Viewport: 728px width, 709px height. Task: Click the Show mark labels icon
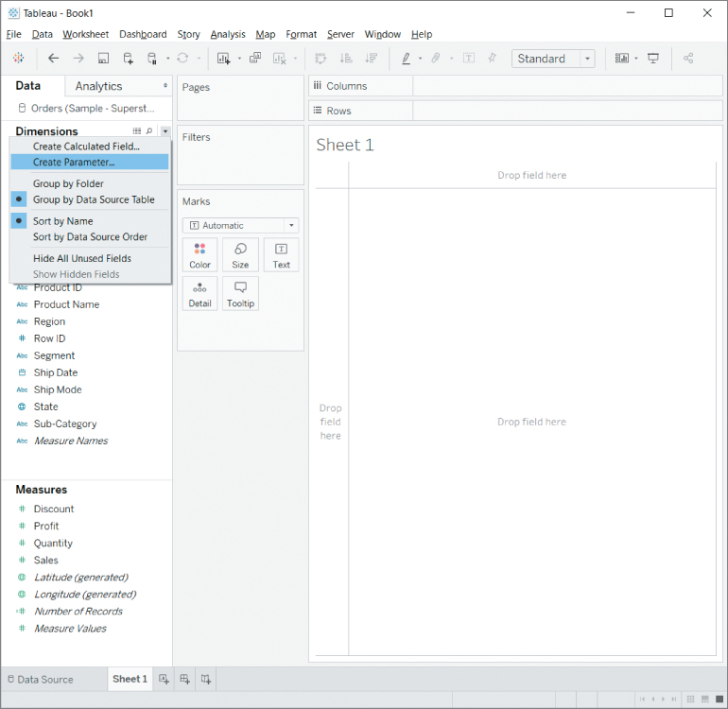click(469, 58)
